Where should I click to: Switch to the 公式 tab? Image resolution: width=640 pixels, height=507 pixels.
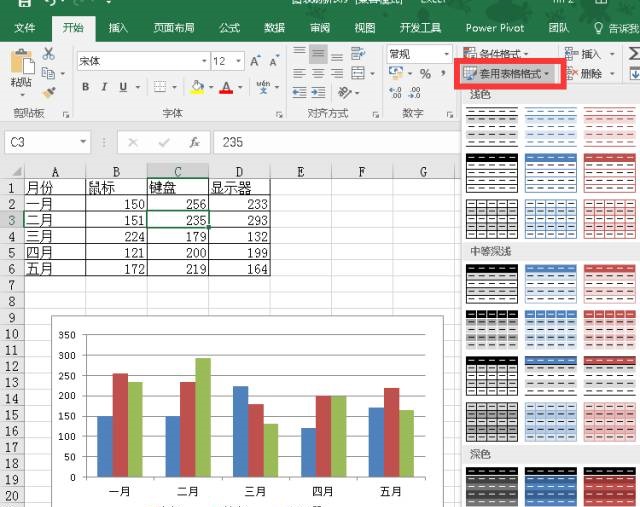click(x=229, y=28)
